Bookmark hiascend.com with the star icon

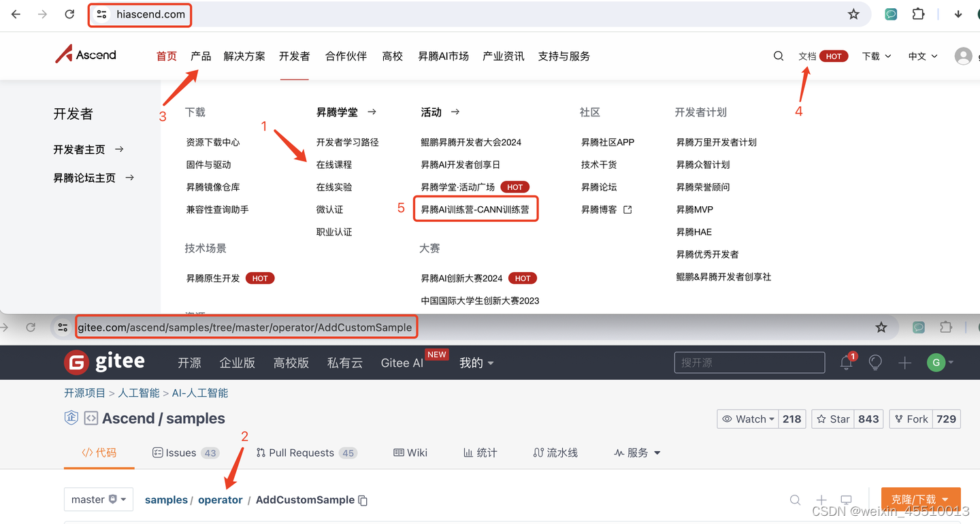(853, 14)
